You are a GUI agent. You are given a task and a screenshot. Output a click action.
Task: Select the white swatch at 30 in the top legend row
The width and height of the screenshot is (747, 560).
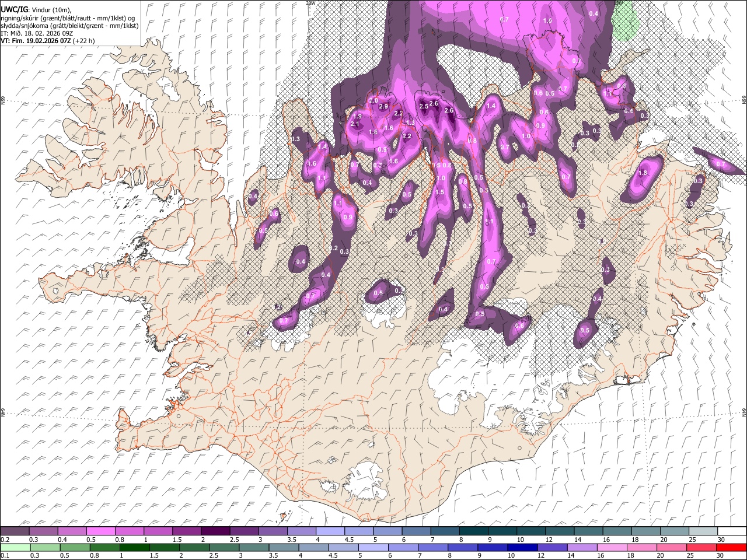click(731, 531)
